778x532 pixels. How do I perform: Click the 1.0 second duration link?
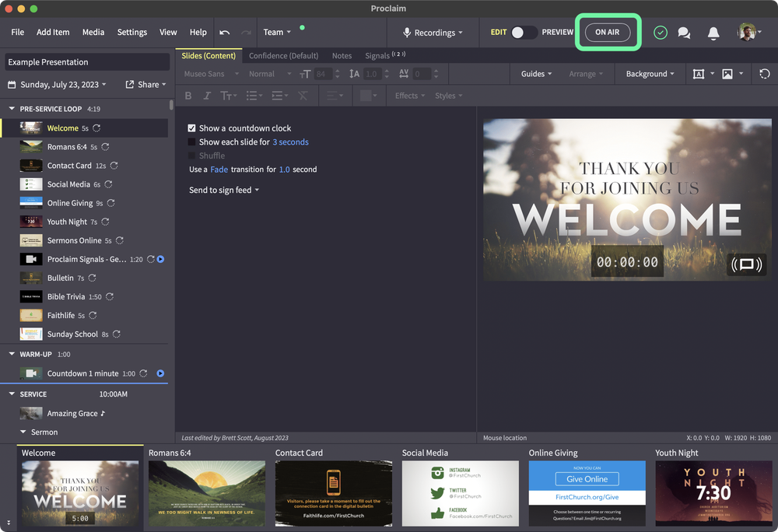point(284,169)
